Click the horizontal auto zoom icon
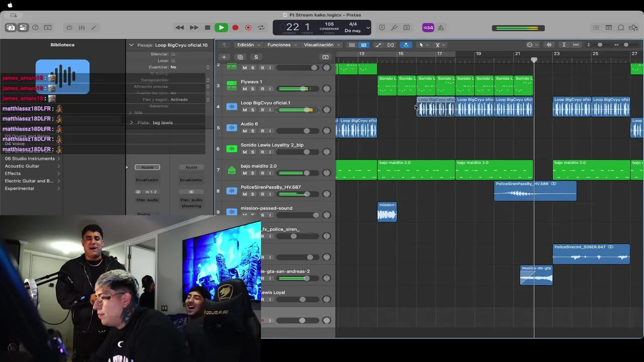Viewport: 644px width, 362px height. pyautogui.click(x=576, y=45)
